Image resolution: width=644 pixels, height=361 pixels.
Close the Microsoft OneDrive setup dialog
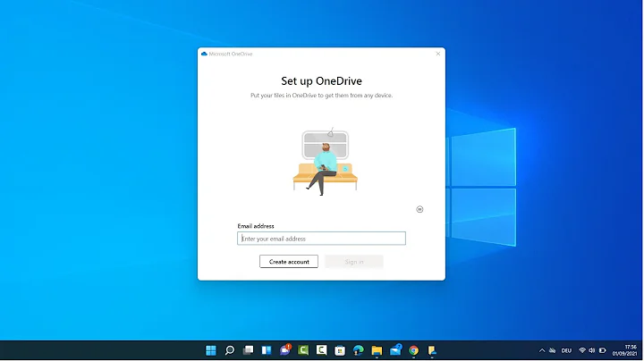[437, 54]
